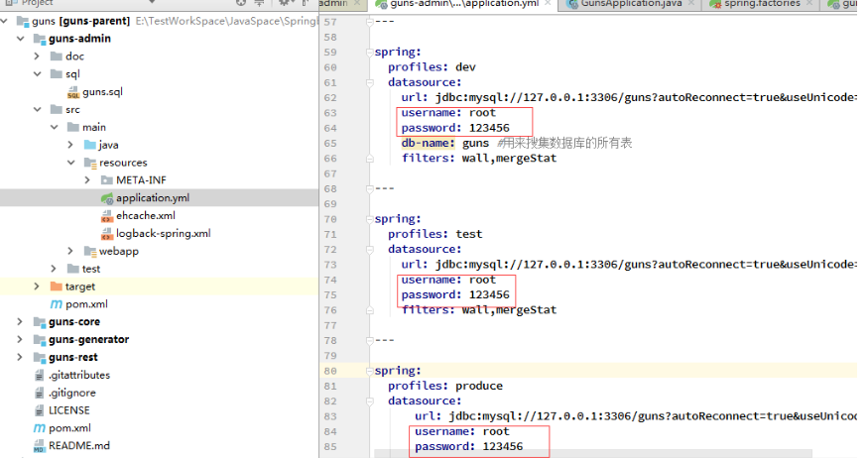Click the guns-rest module icon
This screenshot has width=868, height=458.
point(40,357)
